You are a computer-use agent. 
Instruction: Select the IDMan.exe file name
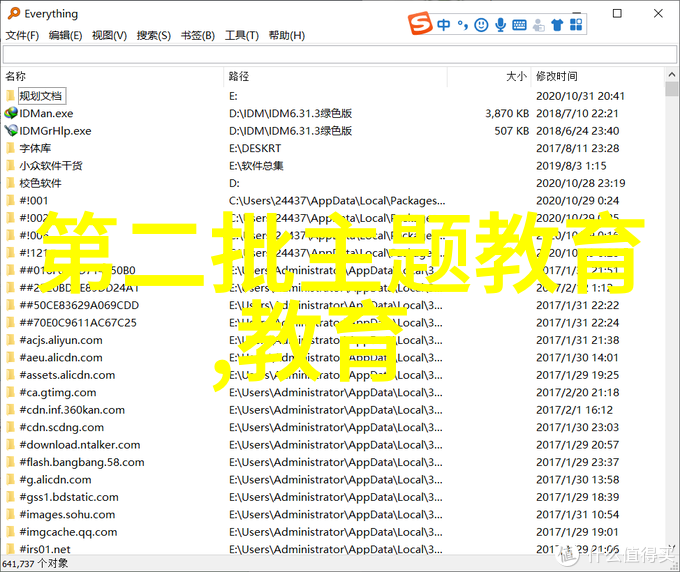(46, 114)
